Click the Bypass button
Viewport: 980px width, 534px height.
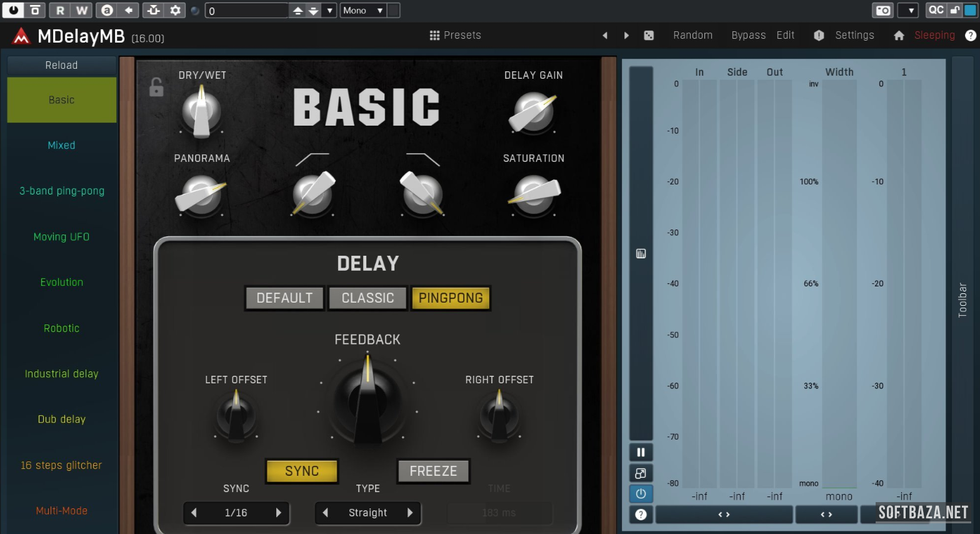[748, 36]
